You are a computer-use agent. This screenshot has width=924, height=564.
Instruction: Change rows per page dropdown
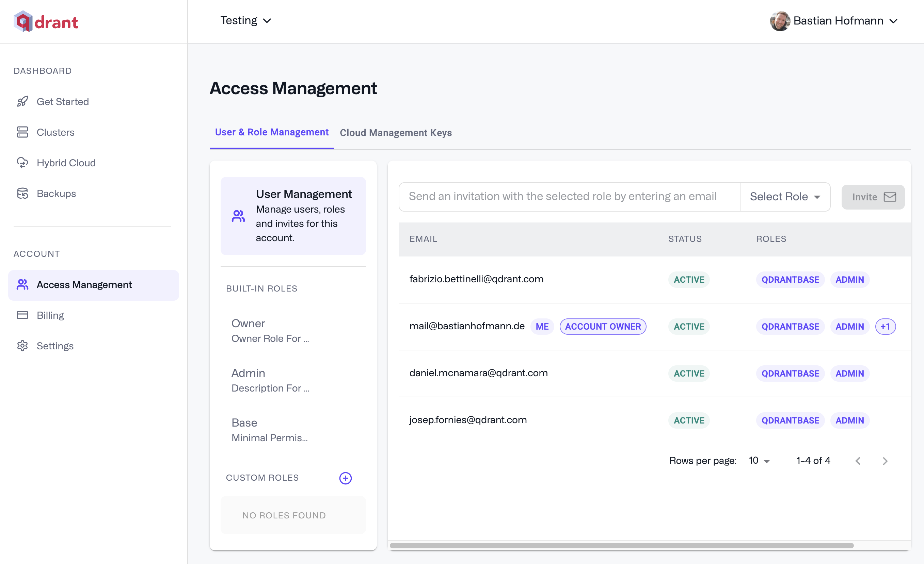point(759,461)
